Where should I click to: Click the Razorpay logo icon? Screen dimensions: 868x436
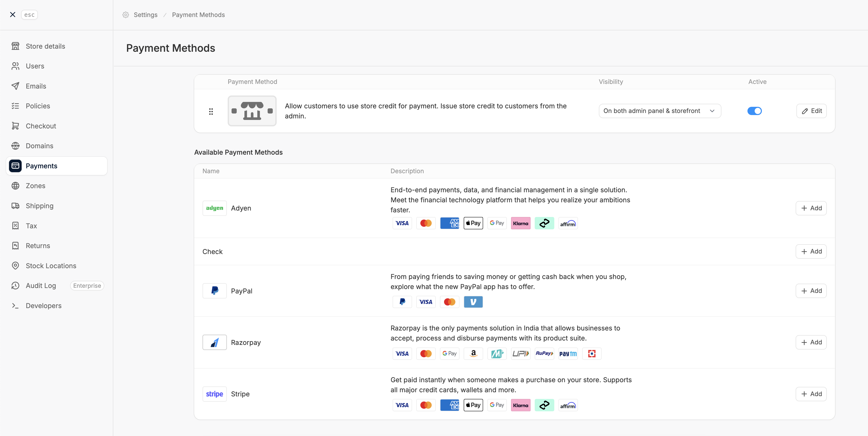214,342
